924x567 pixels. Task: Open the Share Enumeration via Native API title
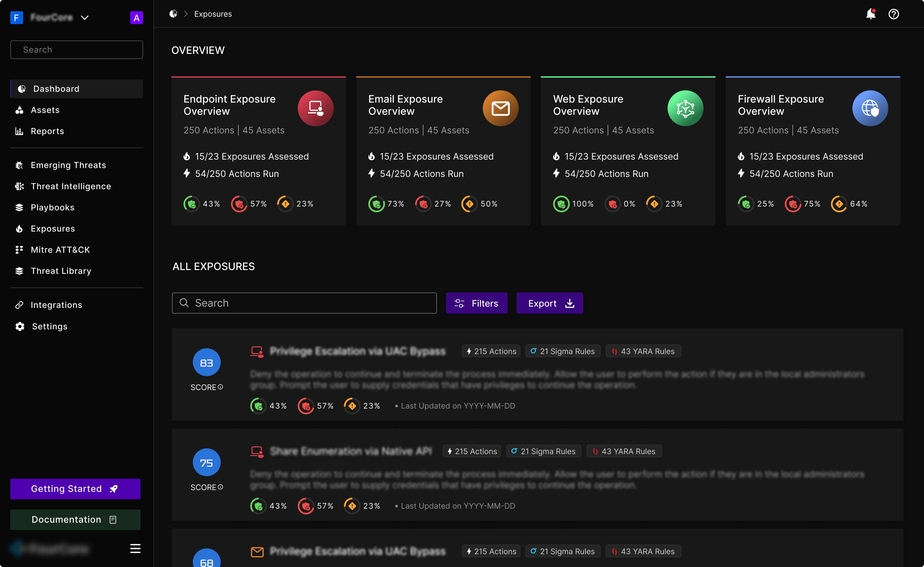351,451
